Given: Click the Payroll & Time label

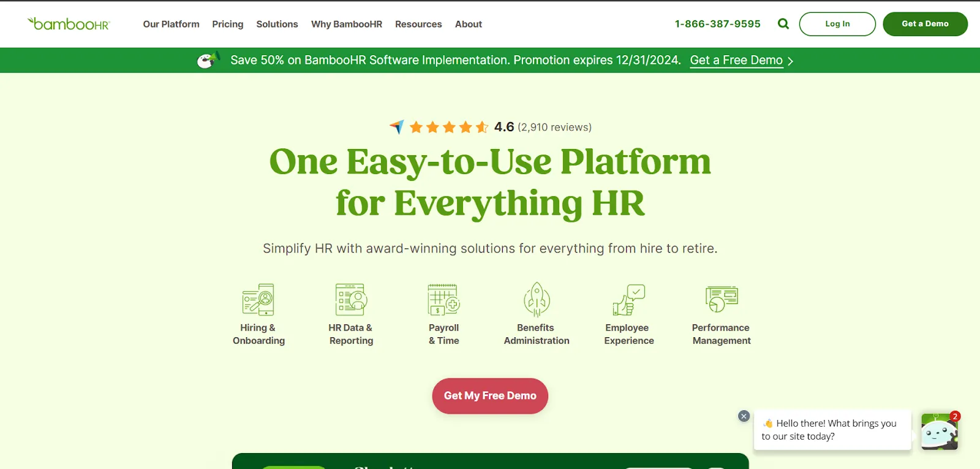Looking at the screenshot, I should pos(444,334).
